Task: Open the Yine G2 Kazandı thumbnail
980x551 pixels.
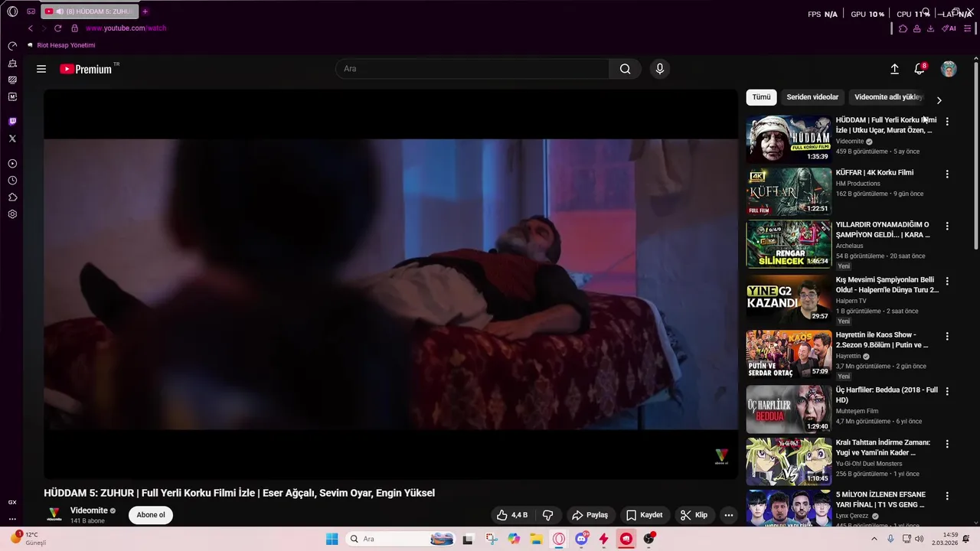Action: tap(789, 299)
